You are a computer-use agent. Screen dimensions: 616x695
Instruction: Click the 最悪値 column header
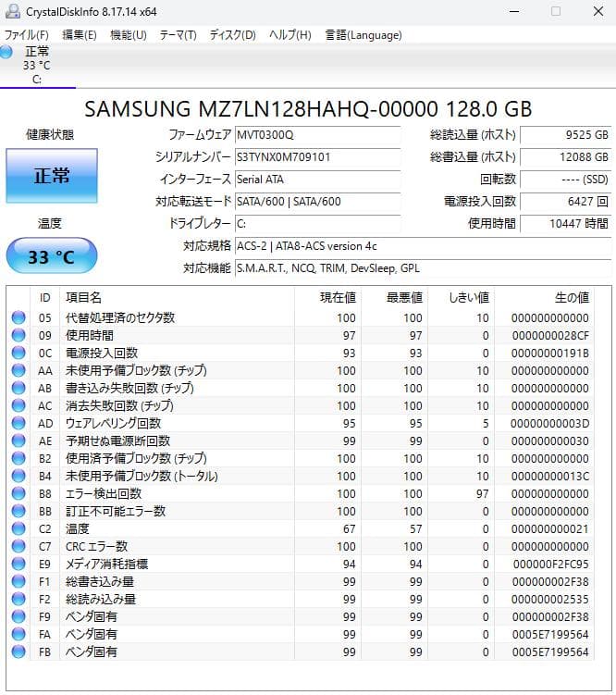point(395,297)
